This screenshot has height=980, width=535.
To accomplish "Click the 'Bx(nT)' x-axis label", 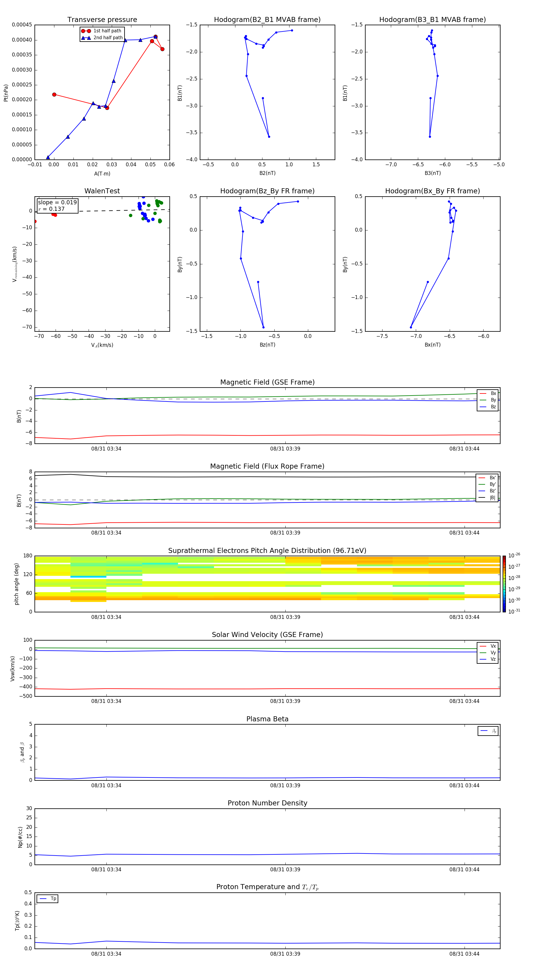I will click(432, 345).
